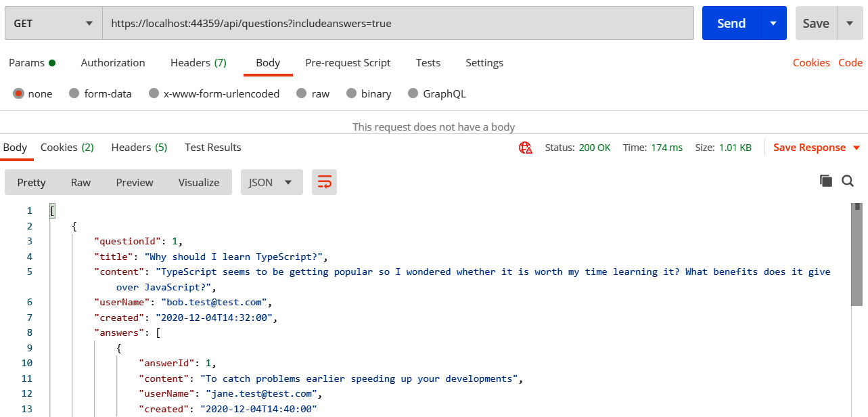View network information icon beside Status
The height and width of the screenshot is (417, 868).
(x=526, y=147)
